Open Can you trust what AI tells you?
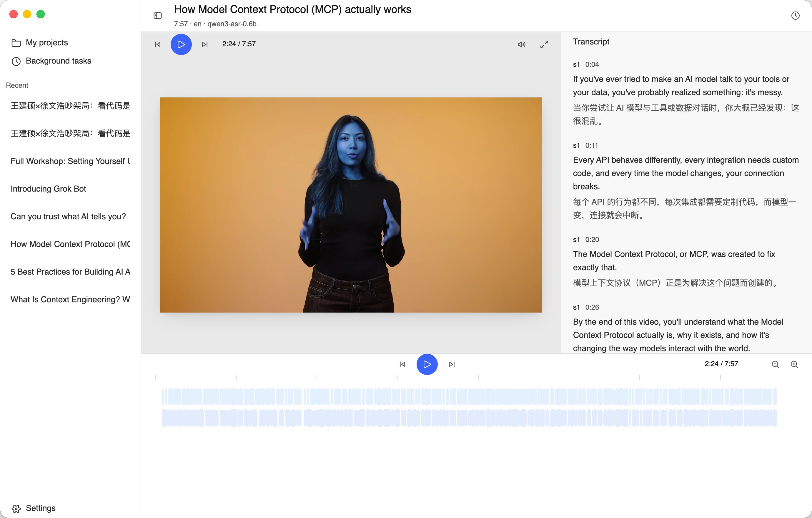812x518 pixels. pyautogui.click(x=68, y=216)
